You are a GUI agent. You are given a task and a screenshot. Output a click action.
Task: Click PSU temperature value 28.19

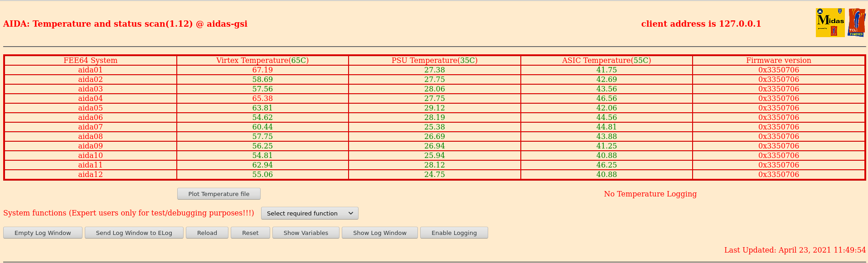tap(435, 117)
